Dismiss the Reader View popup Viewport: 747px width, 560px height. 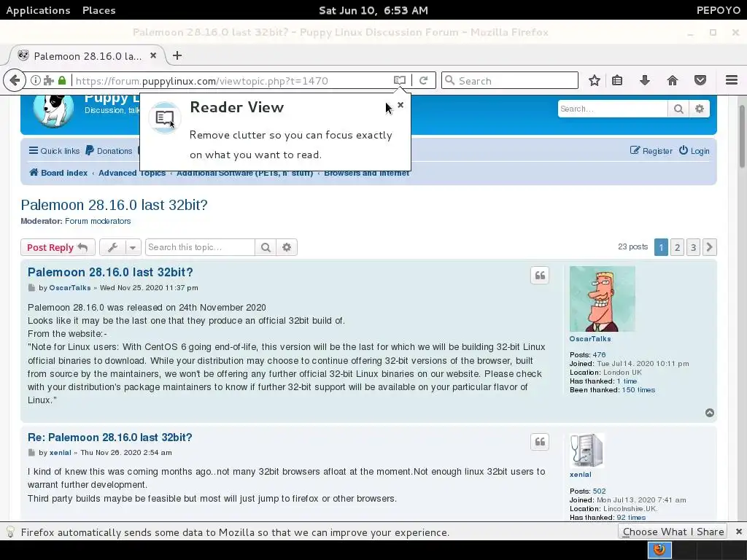pos(400,105)
